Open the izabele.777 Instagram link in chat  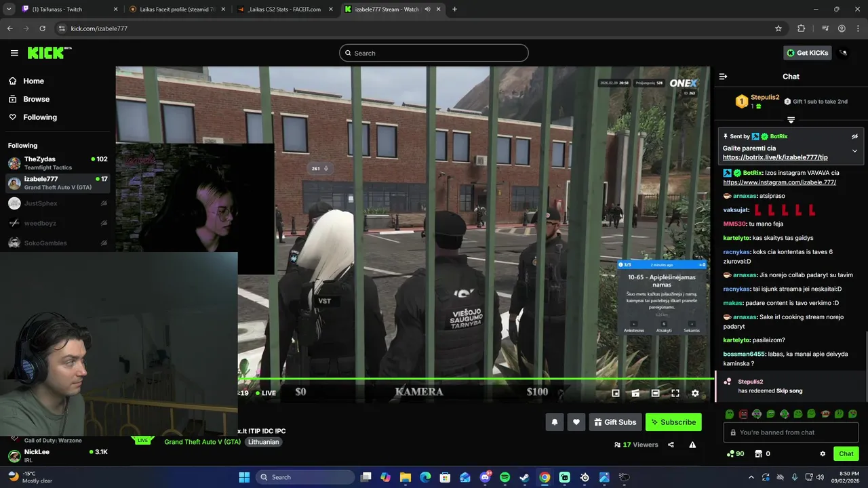(779, 182)
